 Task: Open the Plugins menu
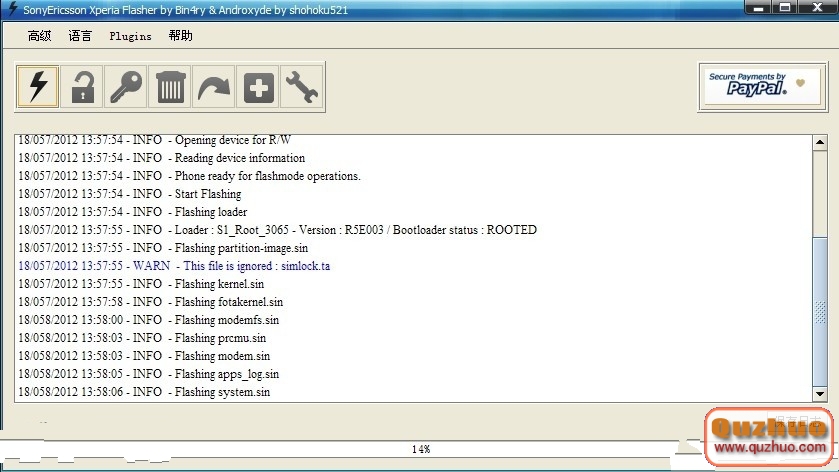pos(131,36)
